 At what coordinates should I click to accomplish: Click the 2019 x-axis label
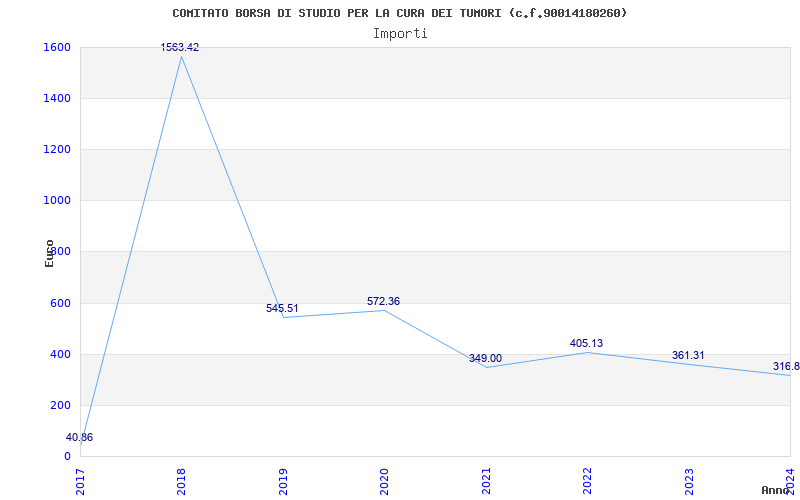click(x=283, y=481)
